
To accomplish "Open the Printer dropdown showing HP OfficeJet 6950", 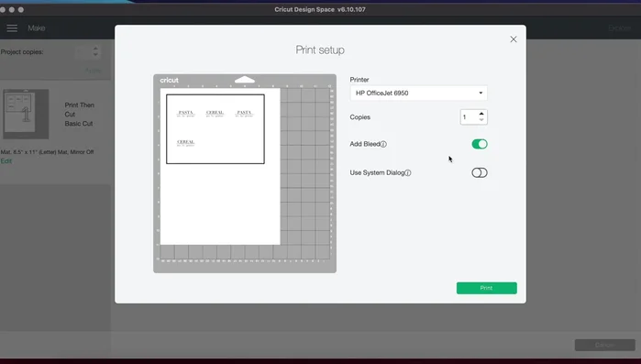I will [x=418, y=94].
